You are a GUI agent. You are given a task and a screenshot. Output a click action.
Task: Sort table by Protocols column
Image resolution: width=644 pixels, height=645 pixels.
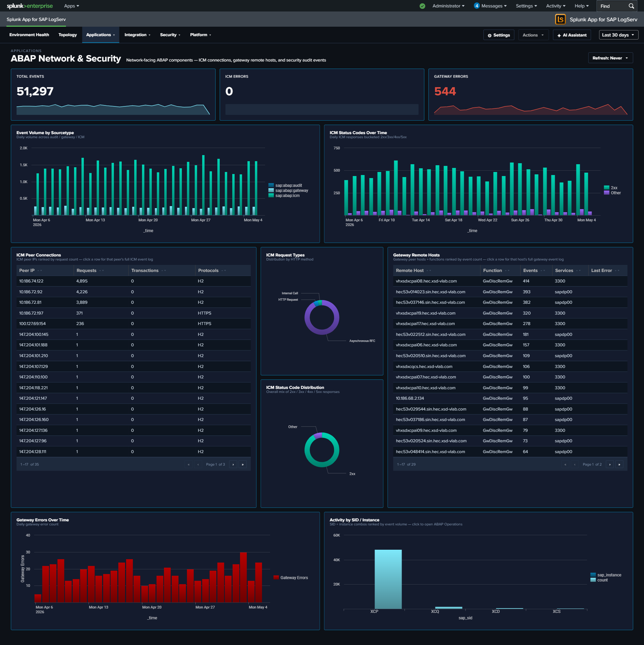223,270
